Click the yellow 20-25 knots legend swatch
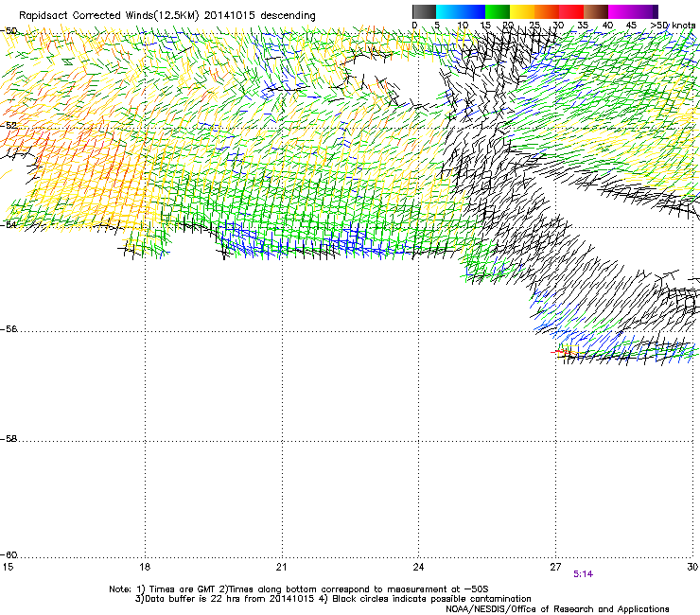Image resolution: width=700 pixels, height=615 pixels. pyautogui.click(x=522, y=11)
